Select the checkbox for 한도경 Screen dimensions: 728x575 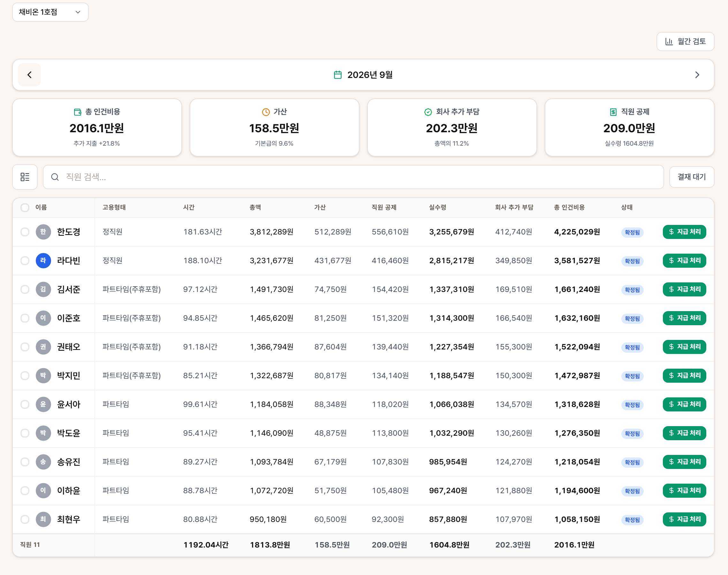pos(25,232)
